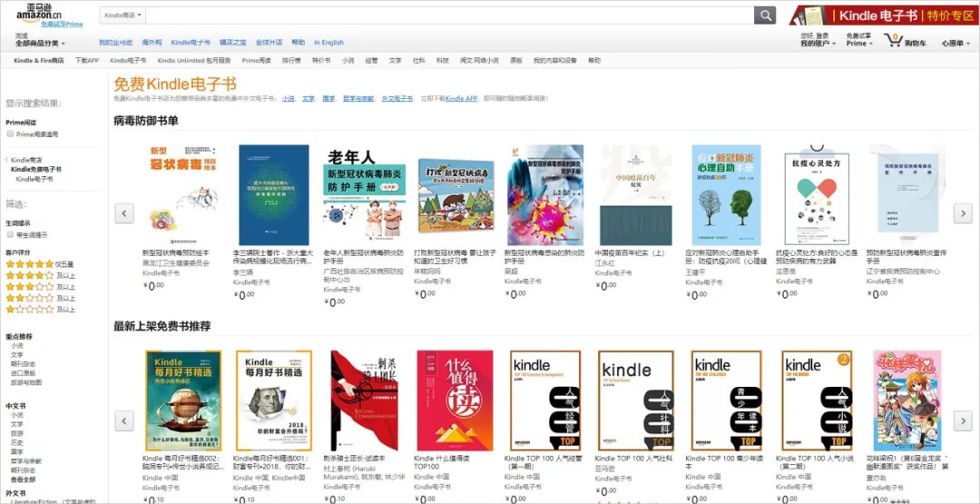Open the 闻文 网络小说 tab
The height and width of the screenshot is (504, 980).
click(x=479, y=61)
